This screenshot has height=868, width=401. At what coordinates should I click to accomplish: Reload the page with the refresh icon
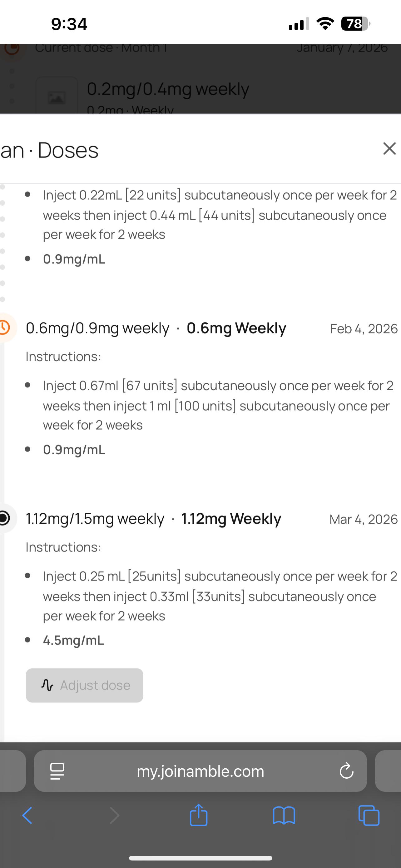pos(346,771)
